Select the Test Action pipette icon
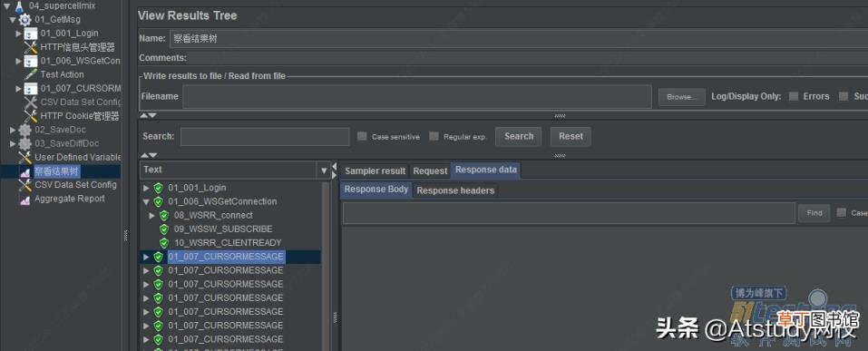Image resolution: width=868 pixels, height=351 pixels. coord(31,74)
